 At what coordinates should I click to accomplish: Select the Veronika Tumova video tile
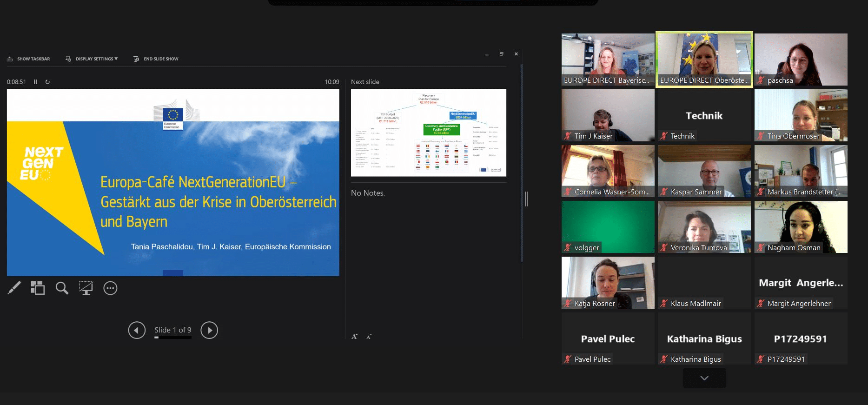click(704, 227)
